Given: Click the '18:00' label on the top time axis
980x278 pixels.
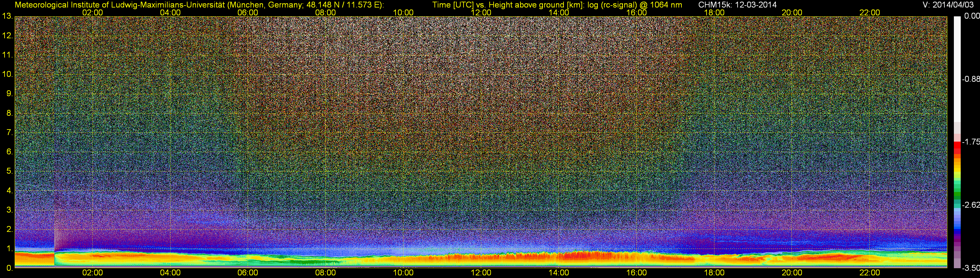Looking at the screenshot, I should (x=714, y=12).
